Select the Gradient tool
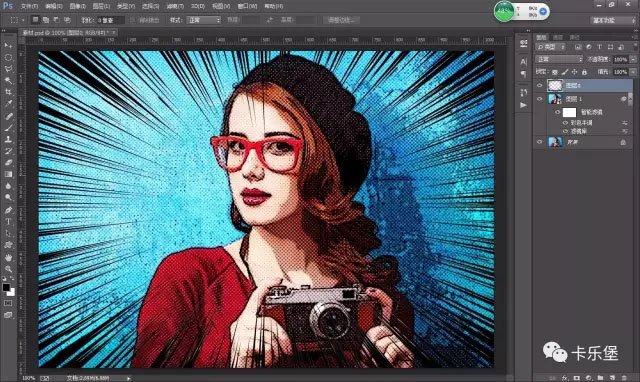This screenshot has width=640, height=382. [8, 174]
